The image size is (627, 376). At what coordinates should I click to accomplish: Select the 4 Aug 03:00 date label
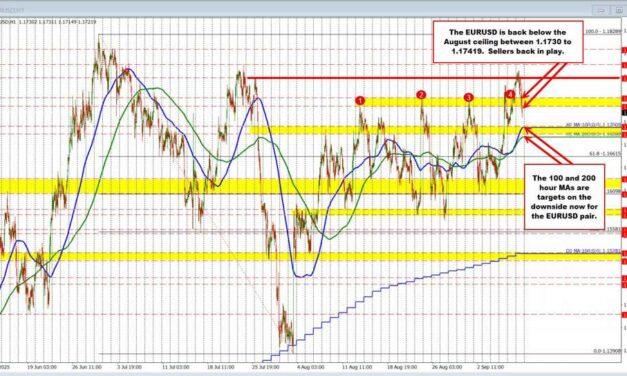click(x=310, y=367)
